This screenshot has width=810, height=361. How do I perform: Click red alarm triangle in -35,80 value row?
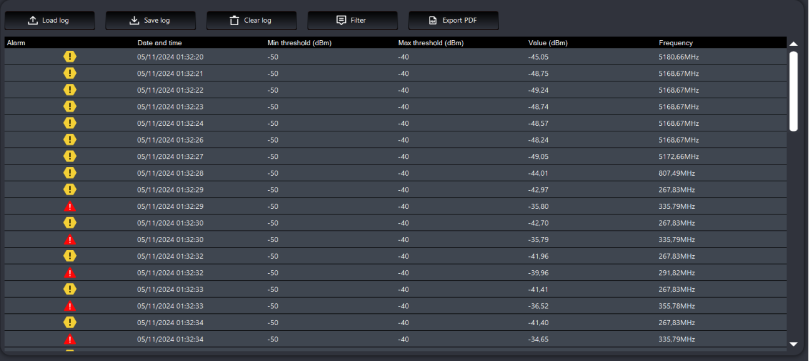coord(70,207)
